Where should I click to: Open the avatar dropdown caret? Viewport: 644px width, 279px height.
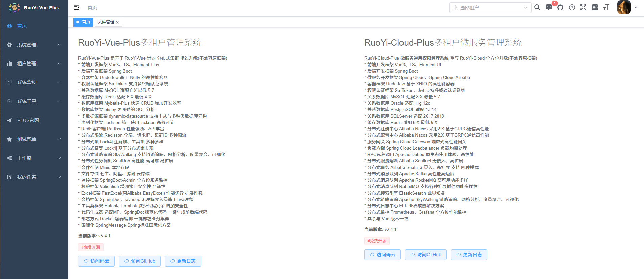click(x=636, y=7)
